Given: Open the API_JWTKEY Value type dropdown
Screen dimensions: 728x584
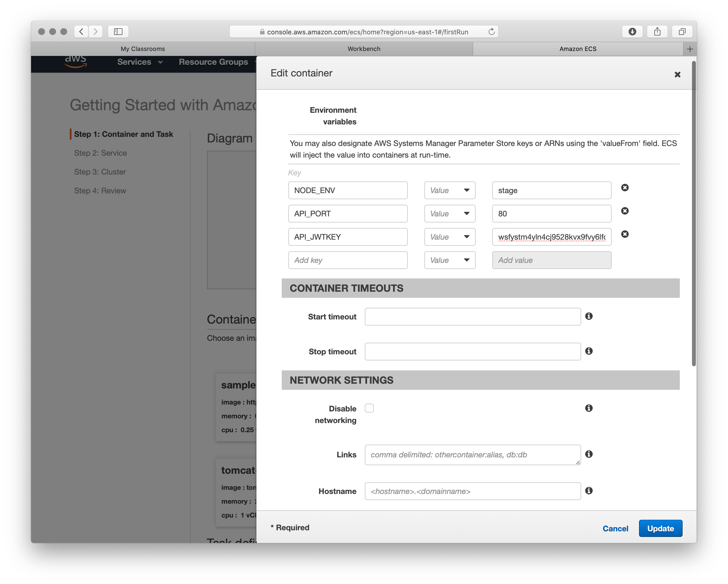Looking at the screenshot, I should pos(450,237).
